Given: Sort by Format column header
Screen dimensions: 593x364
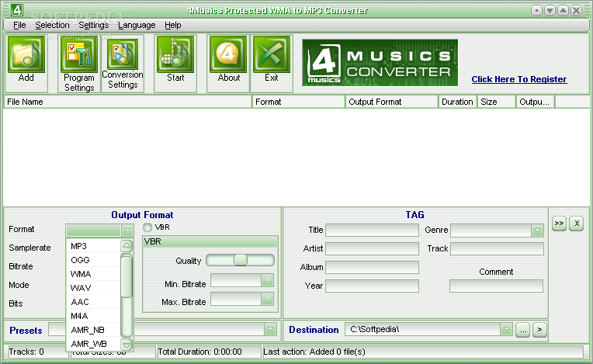Looking at the screenshot, I should (298, 102).
